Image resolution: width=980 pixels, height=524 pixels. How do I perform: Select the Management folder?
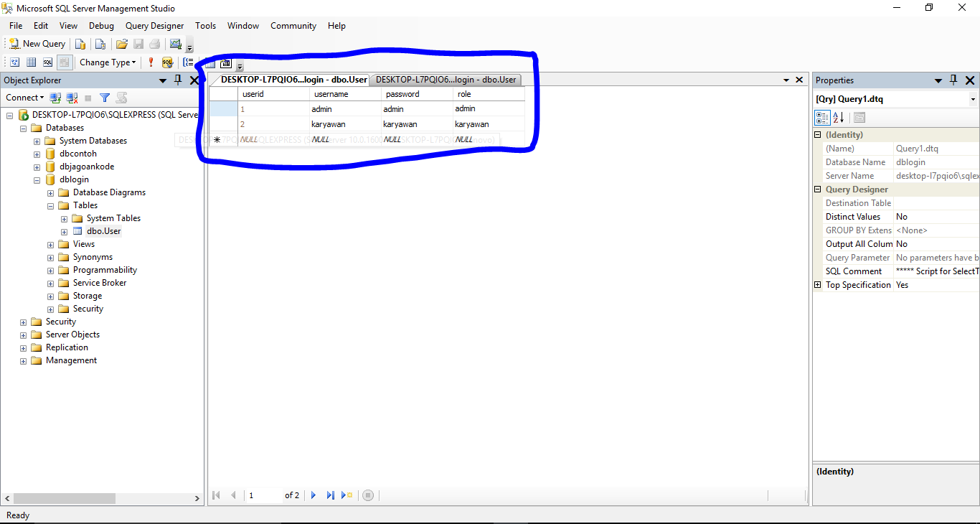click(71, 360)
